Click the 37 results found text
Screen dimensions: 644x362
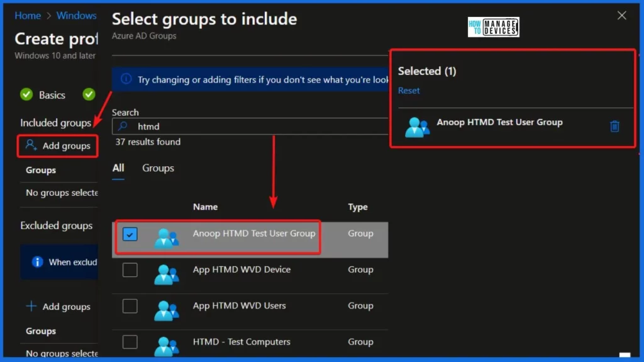coord(148,142)
